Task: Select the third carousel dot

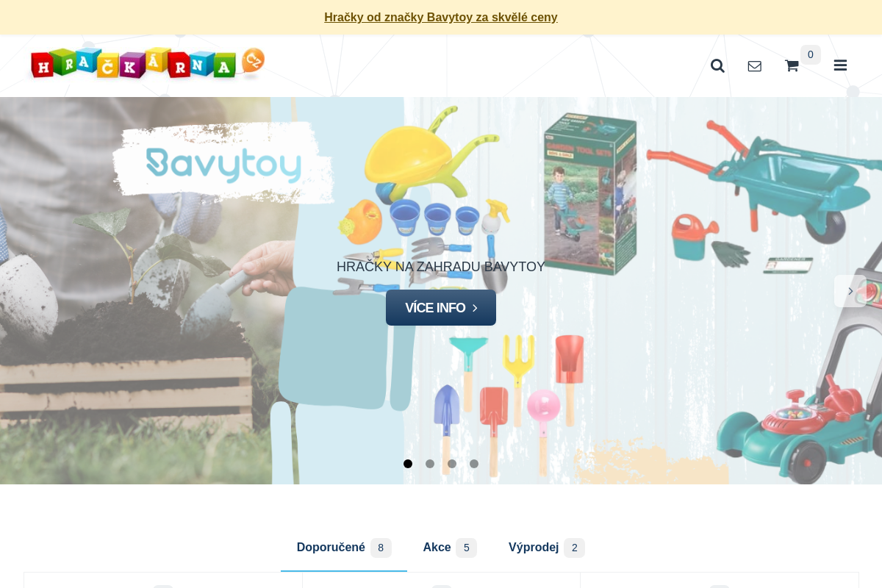Action: click(x=452, y=464)
